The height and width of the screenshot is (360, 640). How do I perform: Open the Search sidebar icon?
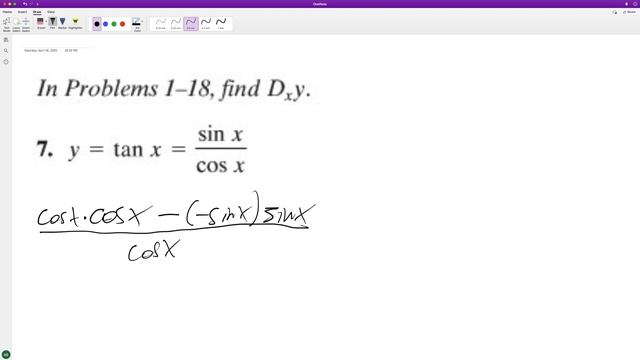point(6,51)
